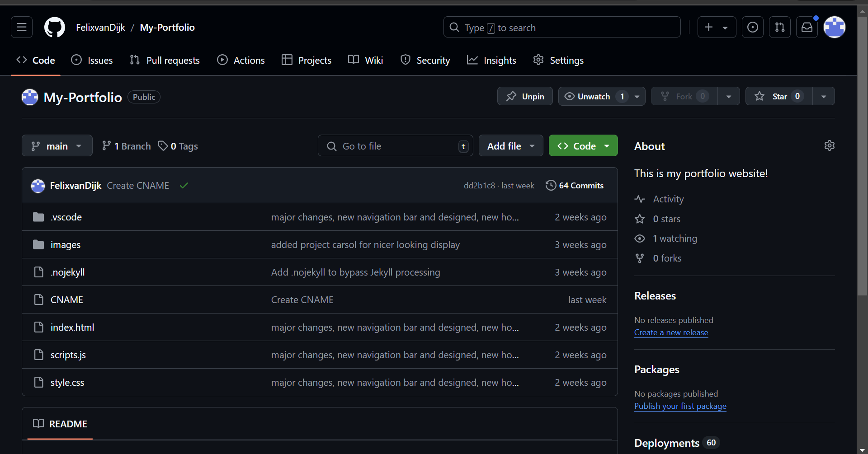Click the magnifier icon in Go to file
The height and width of the screenshot is (454, 868).
coord(332,146)
